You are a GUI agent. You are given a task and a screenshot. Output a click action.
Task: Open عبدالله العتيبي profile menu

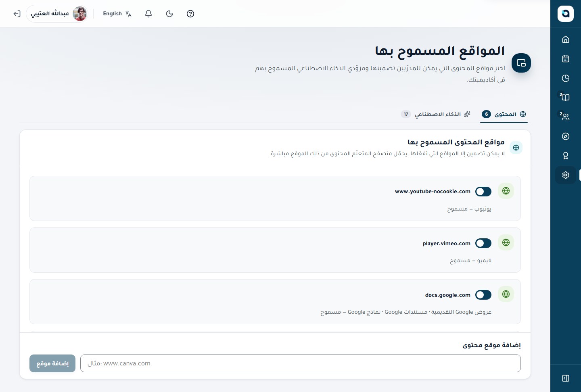coord(57,14)
